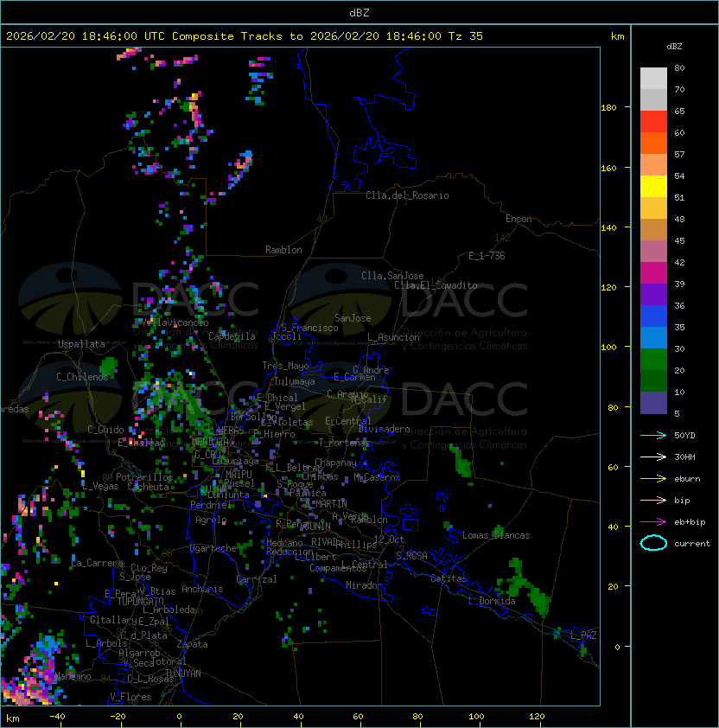Click the eb+bip legend label
This screenshot has height=728, width=719.
pos(690,522)
